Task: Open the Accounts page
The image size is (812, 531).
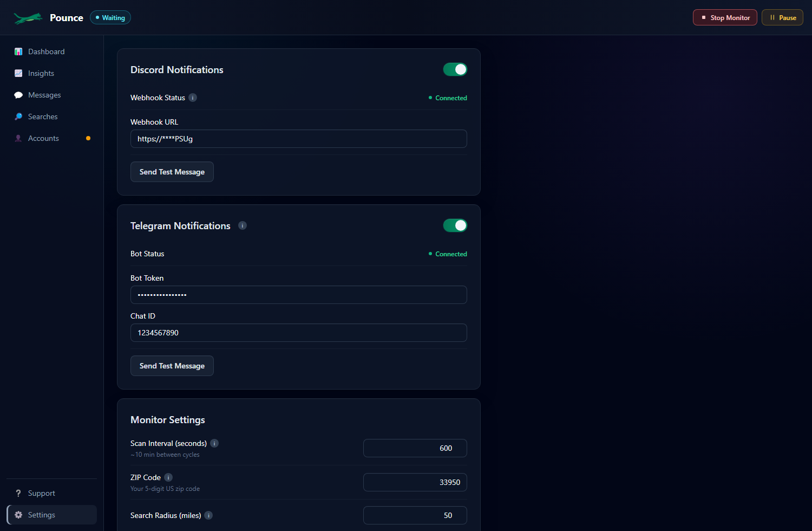Action: [x=51, y=138]
